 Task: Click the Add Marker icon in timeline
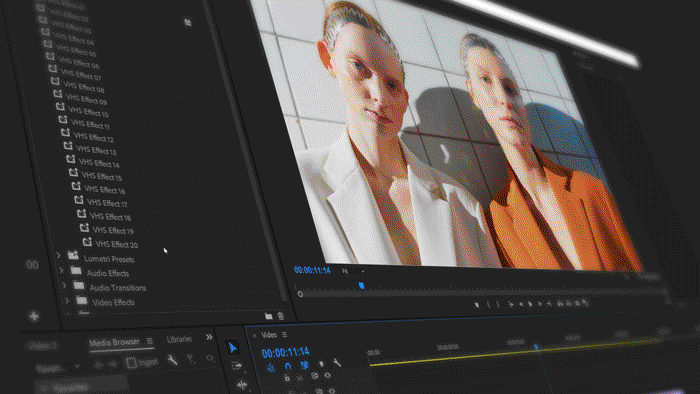[x=321, y=365]
